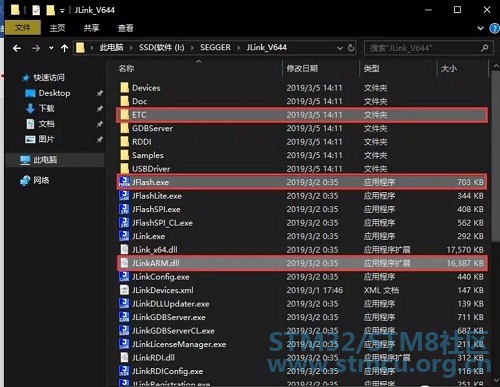Sort by the 修改日期 column header

302,69
